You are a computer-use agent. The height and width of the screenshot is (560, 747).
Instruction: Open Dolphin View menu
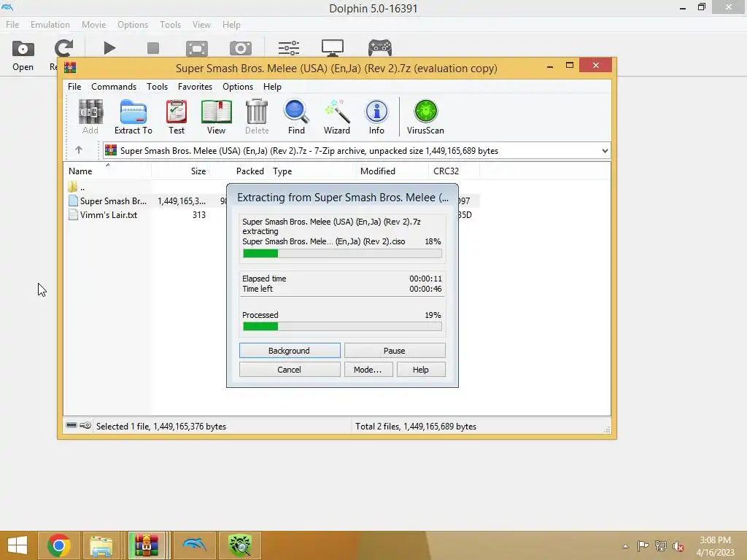[x=201, y=25]
